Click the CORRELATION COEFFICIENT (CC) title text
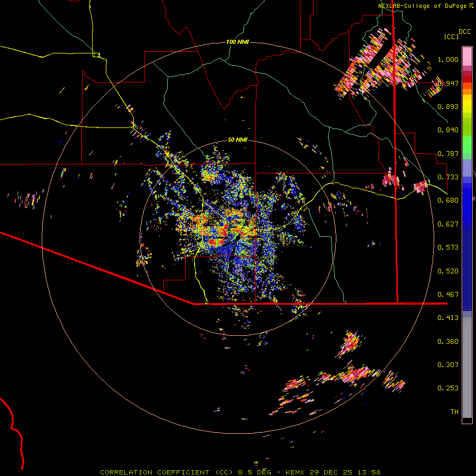This screenshot has height=476, width=476. point(167,472)
